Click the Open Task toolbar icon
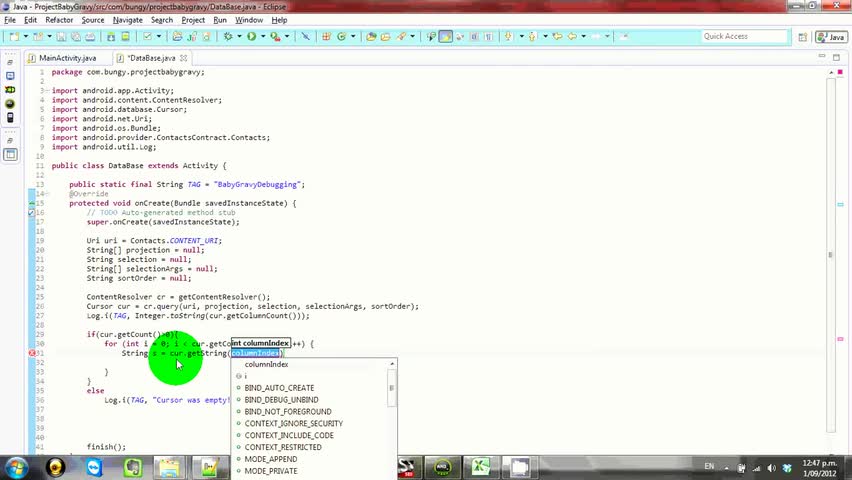This screenshot has width=852, height=480. pos(386,36)
